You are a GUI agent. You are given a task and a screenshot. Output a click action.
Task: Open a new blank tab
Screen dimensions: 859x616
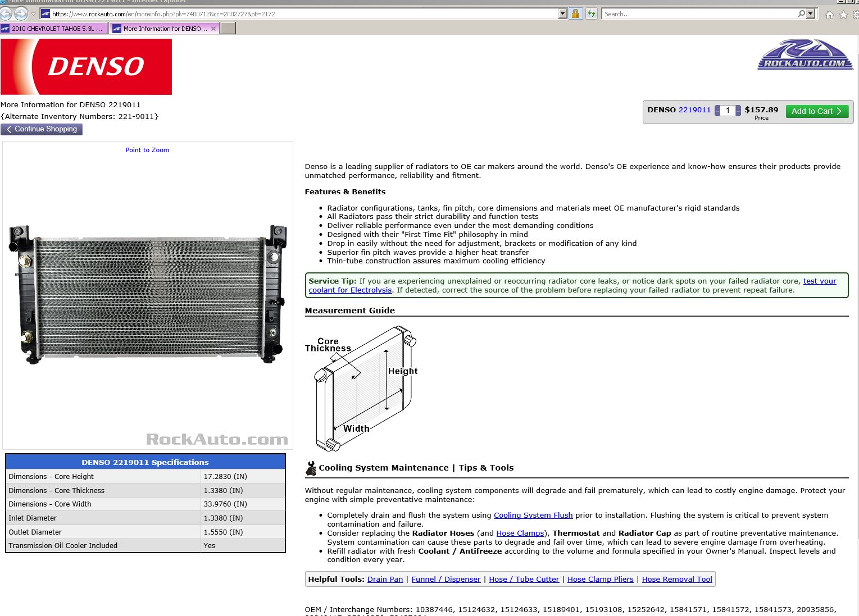click(228, 28)
